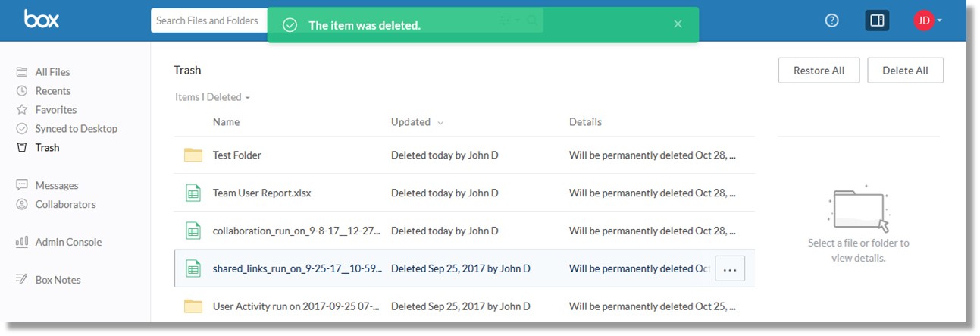The image size is (980, 336).
Task: Click the Restore All button
Action: (819, 71)
